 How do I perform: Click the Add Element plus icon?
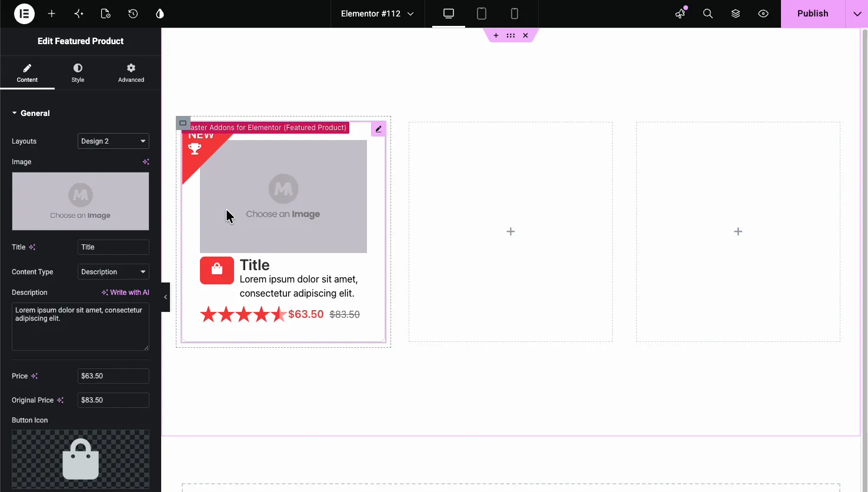point(52,14)
